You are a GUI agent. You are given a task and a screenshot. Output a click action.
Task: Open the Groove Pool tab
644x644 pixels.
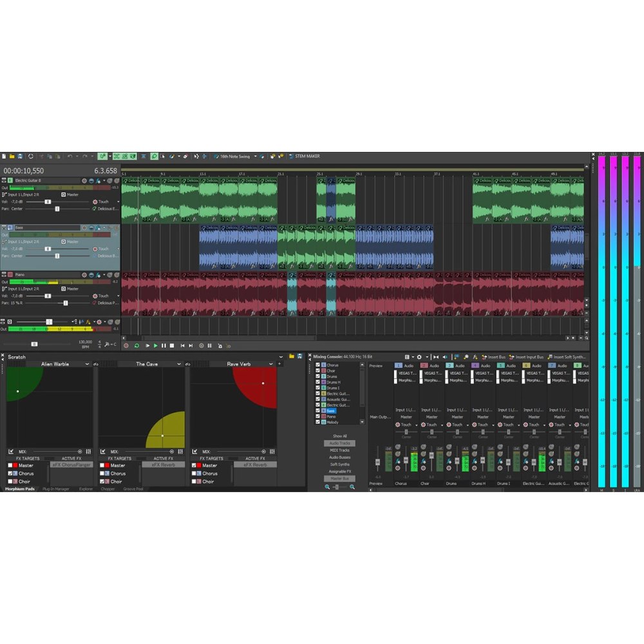[x=133, y=489]
